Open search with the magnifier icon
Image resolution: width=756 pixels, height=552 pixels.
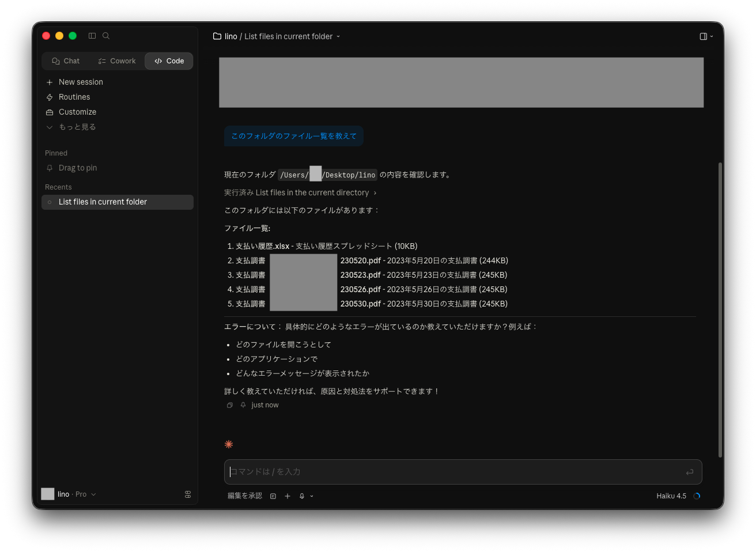(x=106, y=36)
